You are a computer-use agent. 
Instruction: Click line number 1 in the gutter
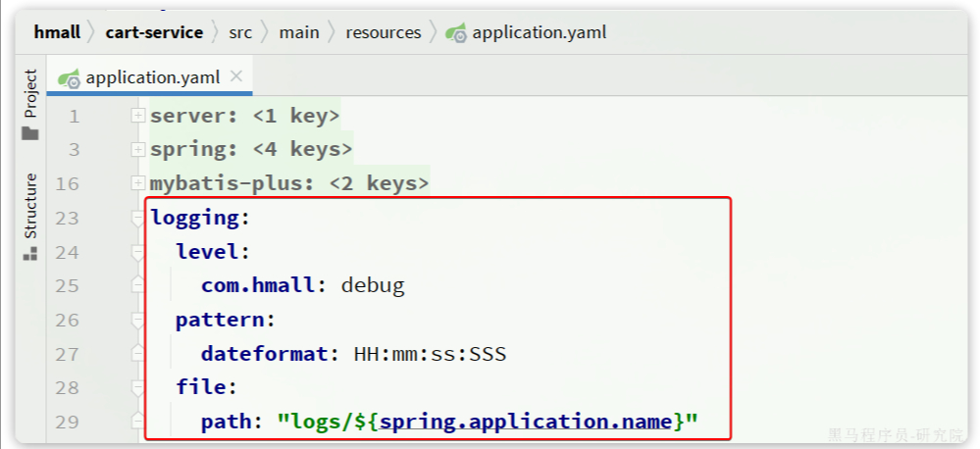[75, 116]
